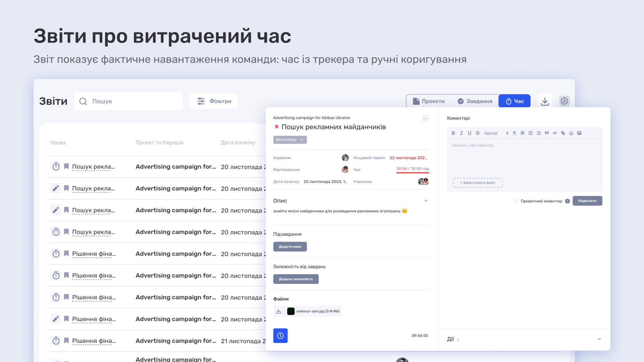Open report settings with the gear icon

point(564,101)
